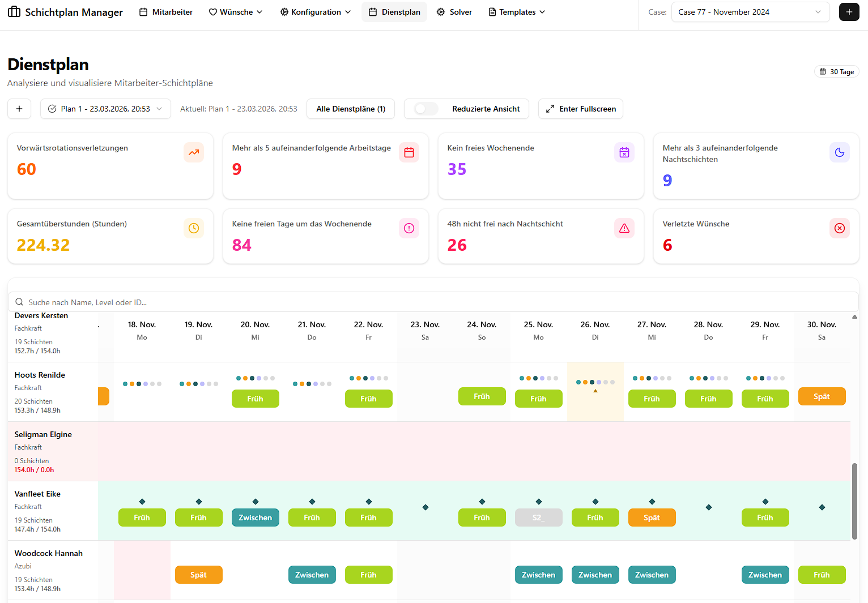Click the moon icon for night shifts
This screenshot has height=603, width=868.
click(x=840, y=152)
